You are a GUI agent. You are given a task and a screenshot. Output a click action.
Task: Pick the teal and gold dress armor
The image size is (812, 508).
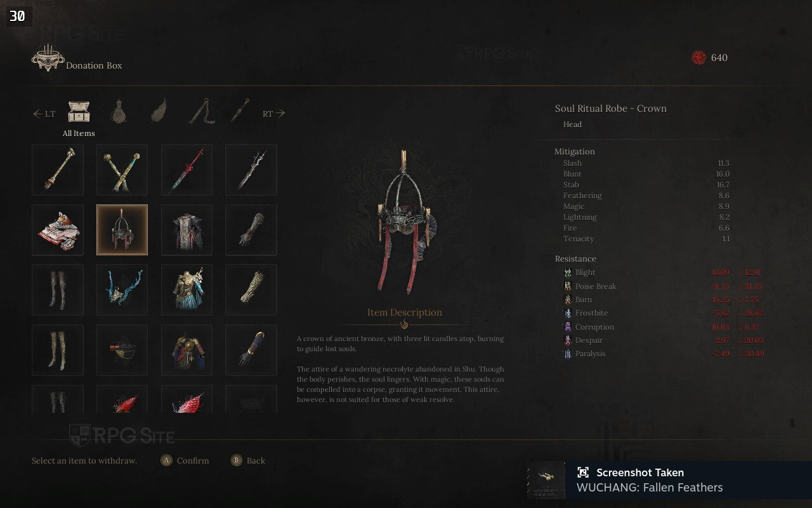click(187, 290)
